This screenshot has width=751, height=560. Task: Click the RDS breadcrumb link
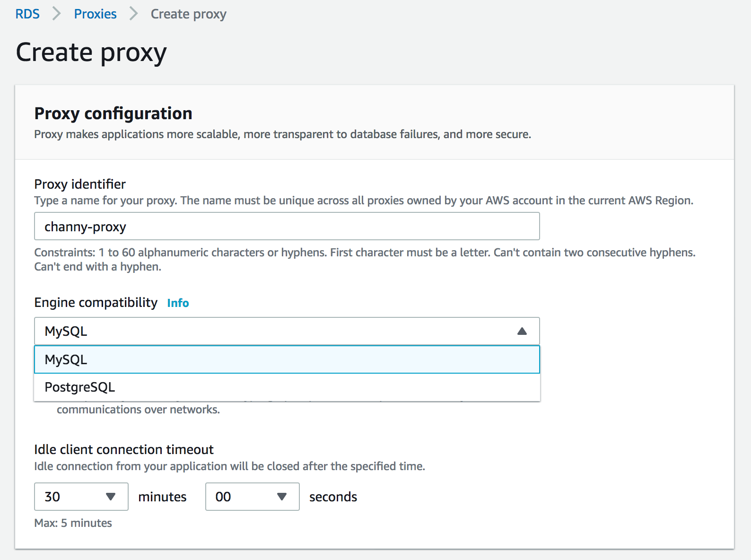coord(27,14)
